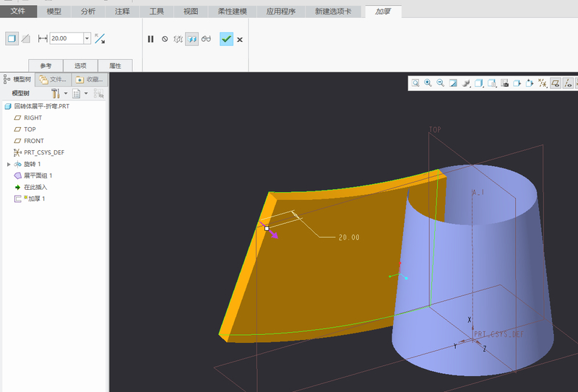This screenshot has width=578, height=392.
Task: Select 回转体展平-折弯.PRT root node
Action: pyautogui.click(x=37, y=106)
